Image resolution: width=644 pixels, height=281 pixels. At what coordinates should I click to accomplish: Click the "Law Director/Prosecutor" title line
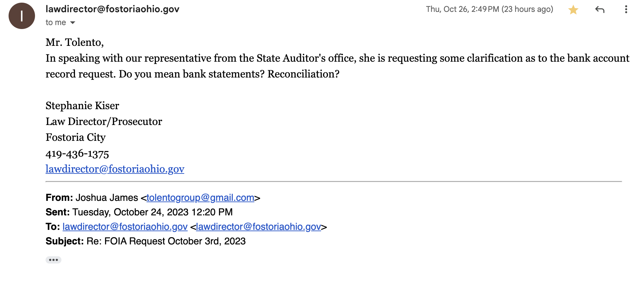[104, 121]
